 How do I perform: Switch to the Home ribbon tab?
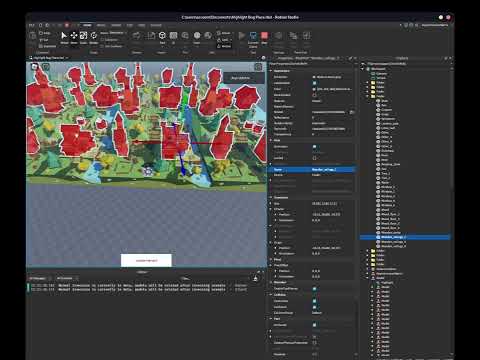coord(87,25)
